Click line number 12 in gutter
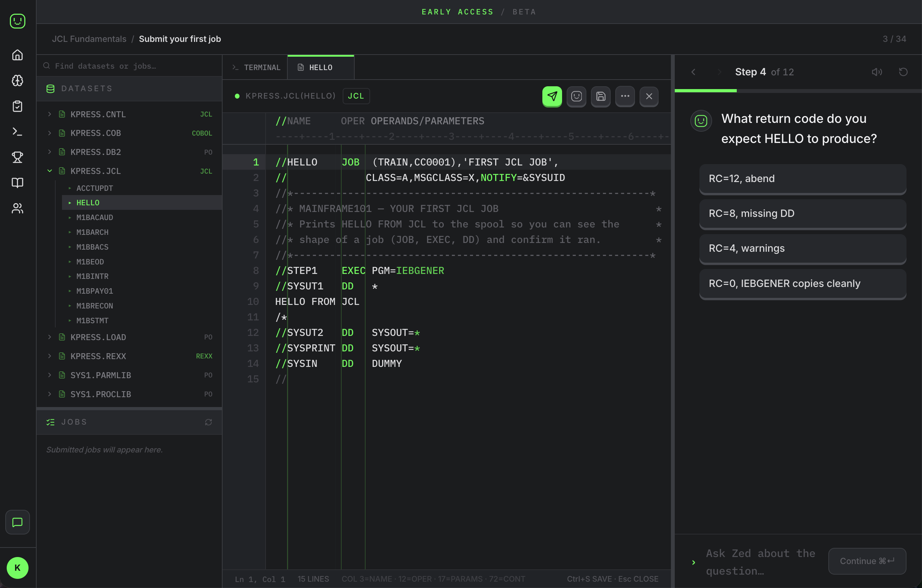 tap(253, 332)
